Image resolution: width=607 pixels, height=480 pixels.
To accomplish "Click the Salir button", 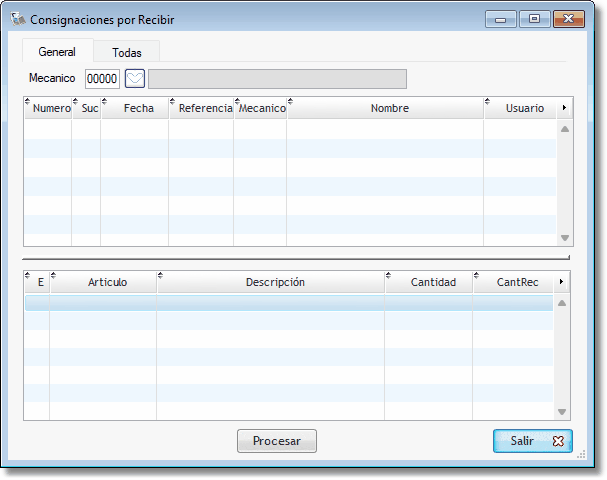I will (x=532, y=440).
